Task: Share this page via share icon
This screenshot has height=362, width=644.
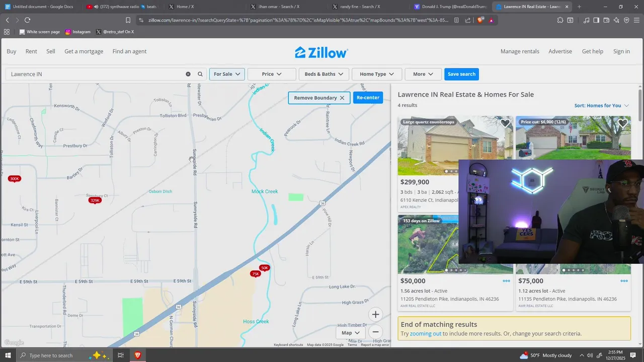Action: 468,20
